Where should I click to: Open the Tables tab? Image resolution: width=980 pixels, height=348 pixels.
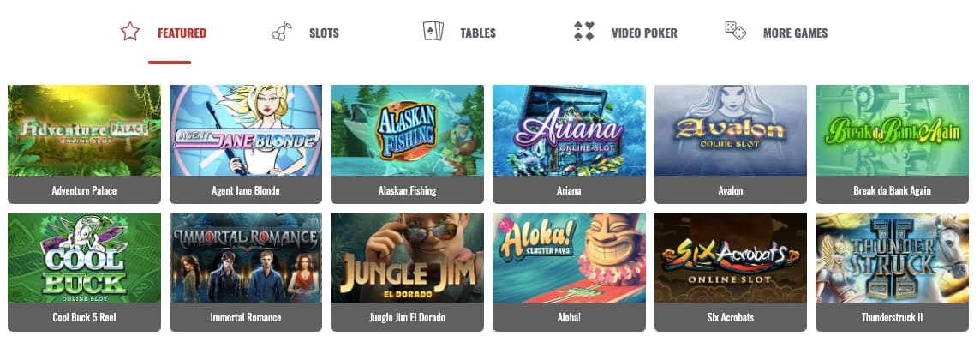click(478, 33)
